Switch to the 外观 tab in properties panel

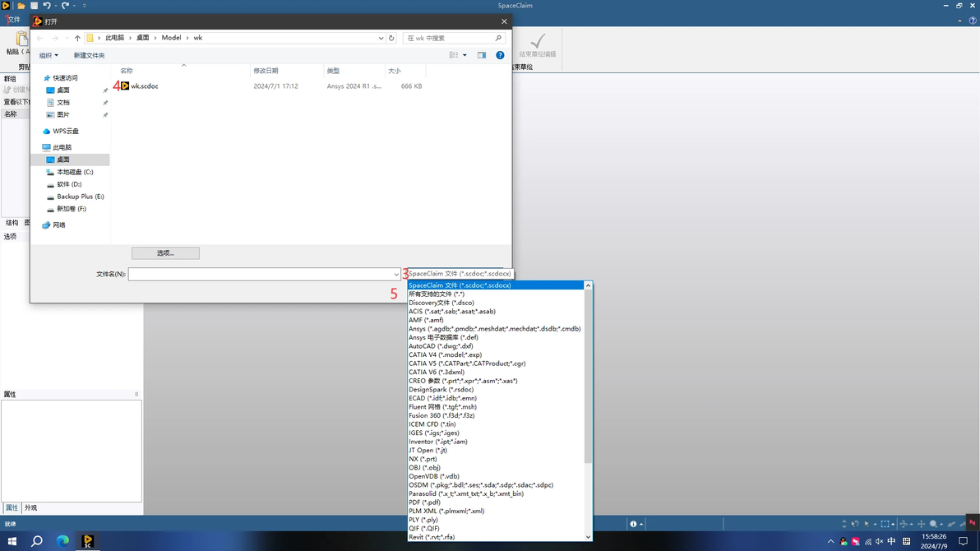[x=30, y=508]
